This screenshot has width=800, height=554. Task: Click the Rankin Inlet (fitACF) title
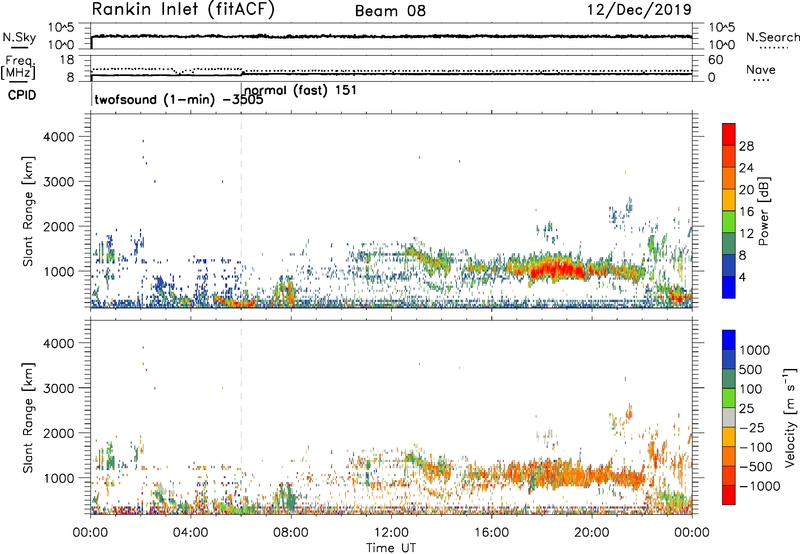pos(183,10)
